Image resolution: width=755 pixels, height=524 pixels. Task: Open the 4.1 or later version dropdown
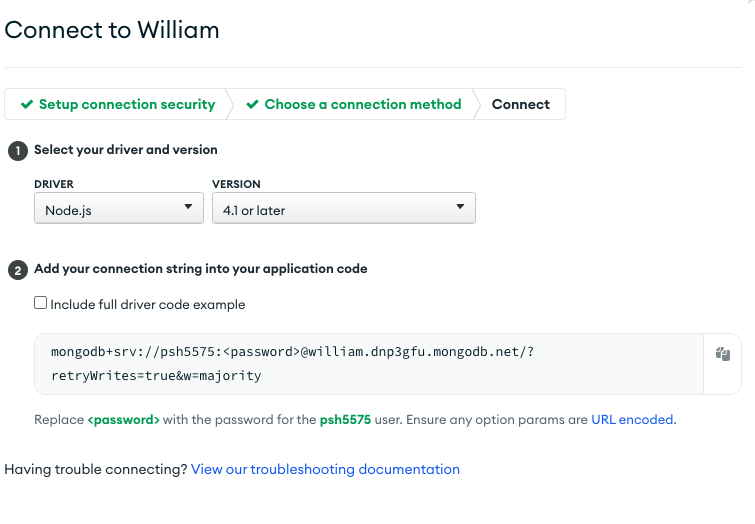(x=344, y=208)
